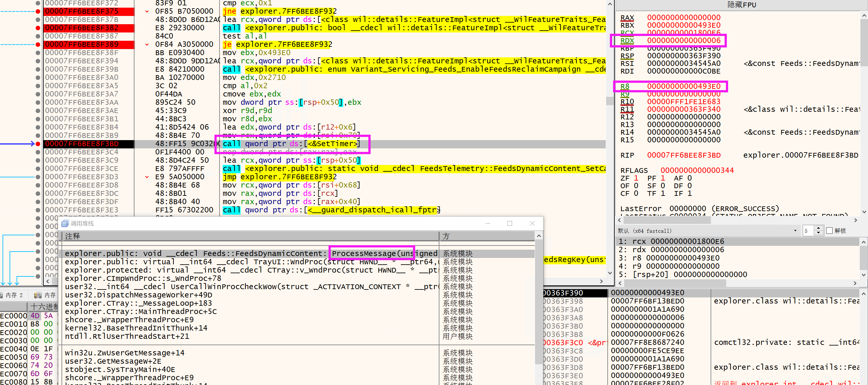Click the 隐藏FPU button above registers
This screenshot has width=868, height=385.
click(741, 5)
